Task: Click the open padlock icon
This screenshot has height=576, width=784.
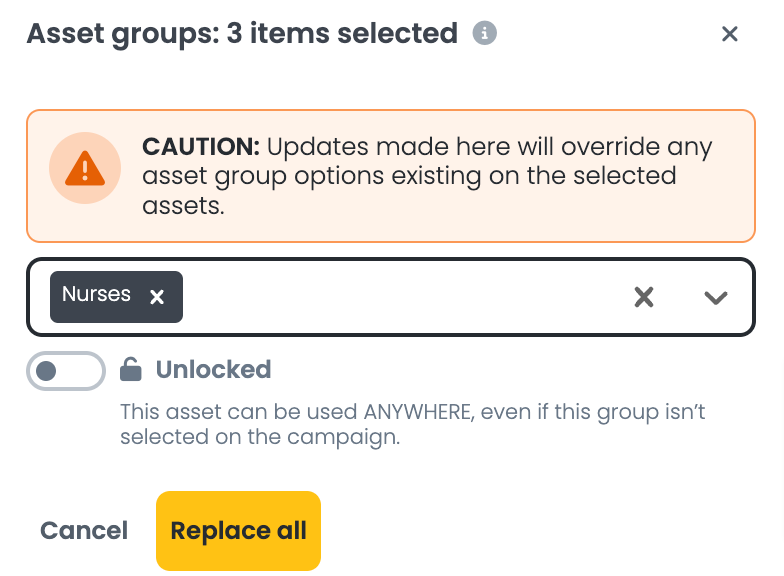Action: 131,370
